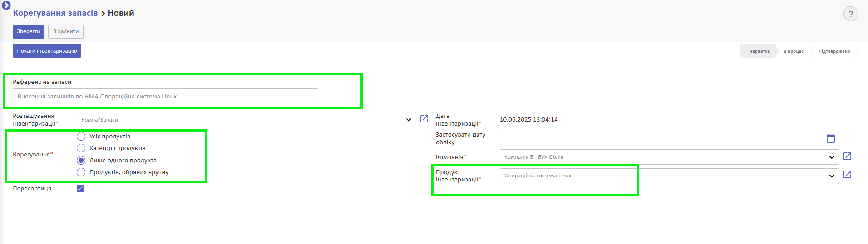Go back via Корегування запасів breadcrumb

click(x=55, y=13)
